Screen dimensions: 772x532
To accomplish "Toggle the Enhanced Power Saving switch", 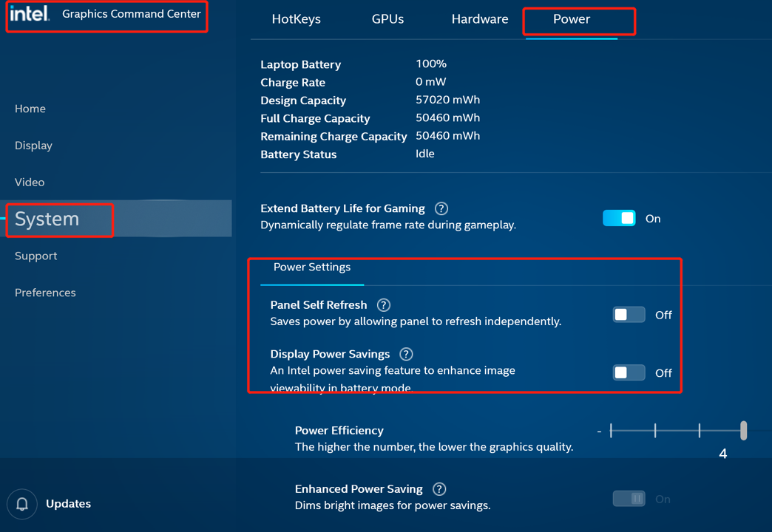I will pos(629,499).
